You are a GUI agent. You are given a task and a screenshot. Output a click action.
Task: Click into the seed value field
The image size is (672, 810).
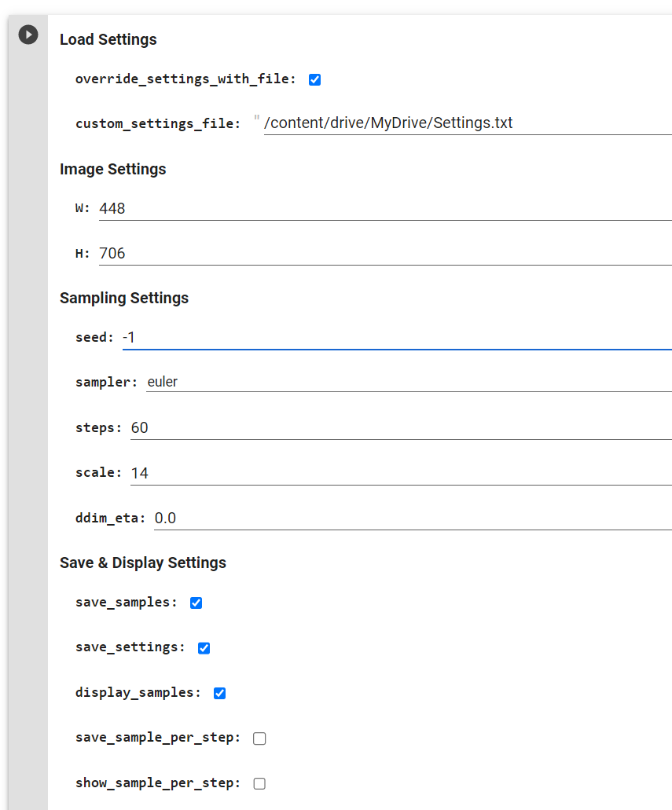(x=397, y=337)
